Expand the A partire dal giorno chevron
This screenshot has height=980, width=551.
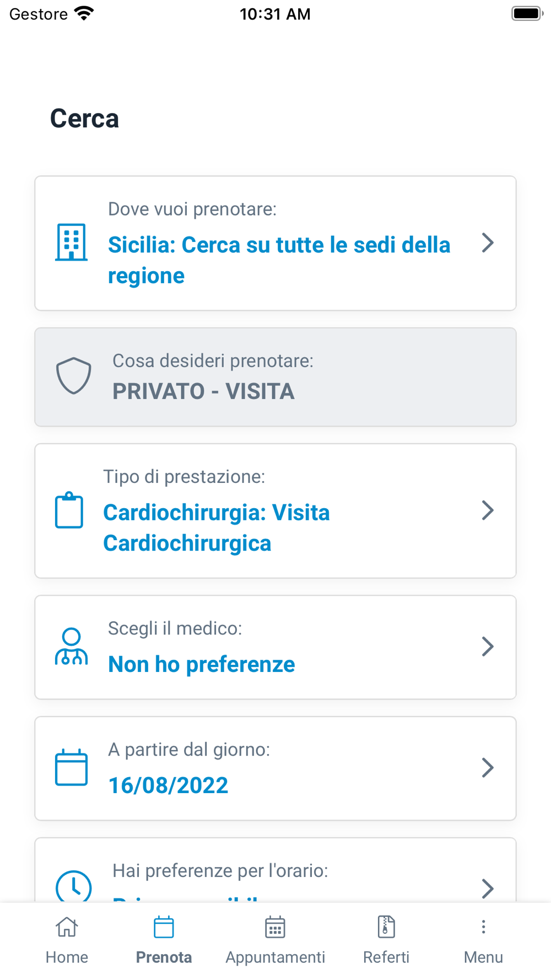click(x=488, y=767)
